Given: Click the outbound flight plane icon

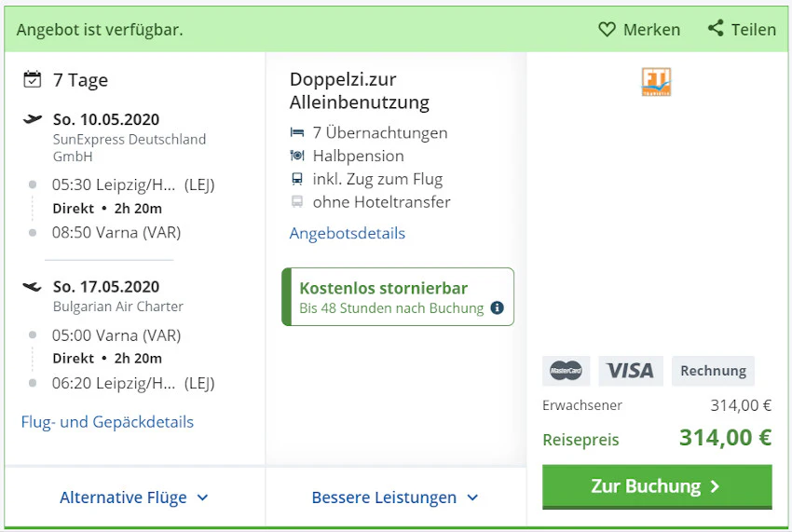Looking at the screenshot, I should tap(33, 119).
